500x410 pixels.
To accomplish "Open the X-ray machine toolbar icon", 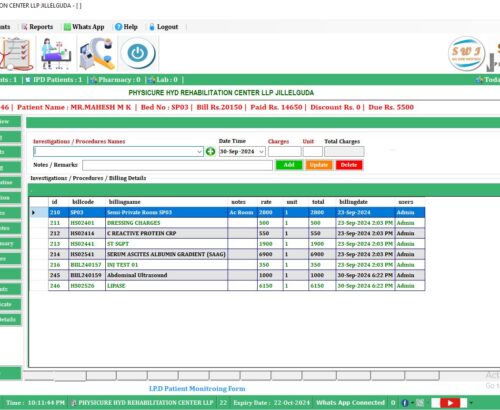I will [x=97, y=53].
